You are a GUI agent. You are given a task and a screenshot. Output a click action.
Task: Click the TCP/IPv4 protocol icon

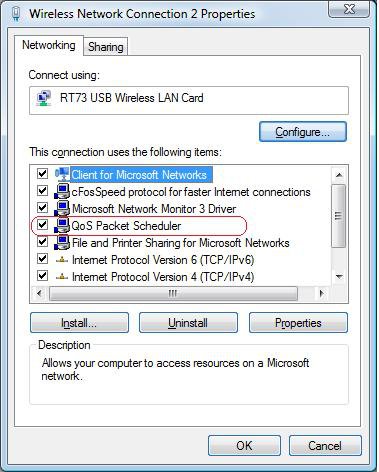pyautogui.click(x=62, y=277)
